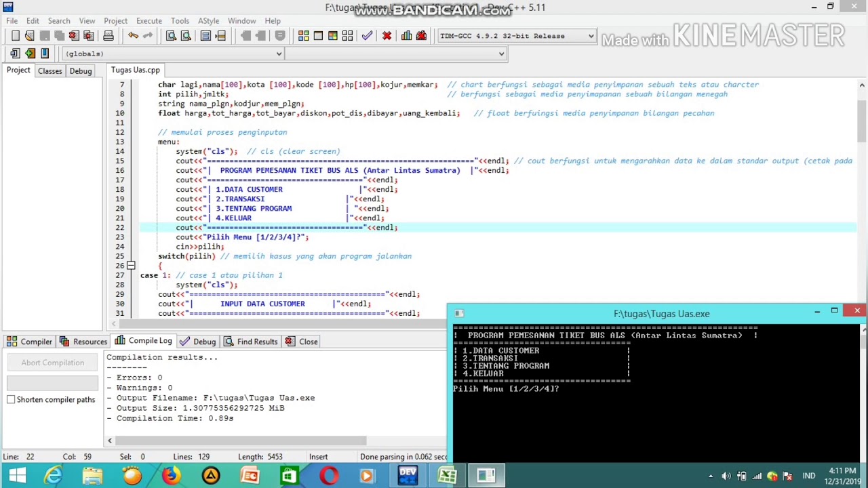Create a new file with the New toolbar icon
The width and height of the screenshot is (868, 488).
(x=15, y=36)
